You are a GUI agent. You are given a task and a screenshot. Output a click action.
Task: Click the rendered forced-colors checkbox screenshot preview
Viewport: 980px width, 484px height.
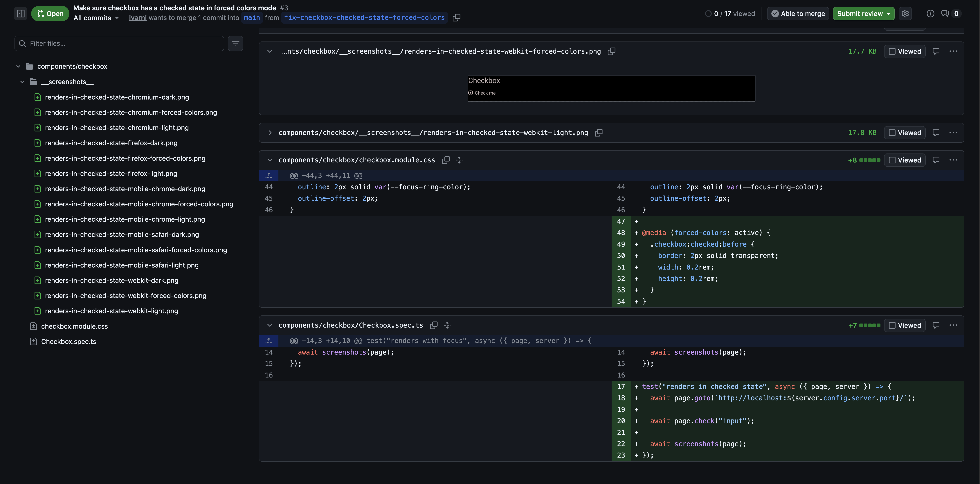pyautogui.click(x=611, y=89)
